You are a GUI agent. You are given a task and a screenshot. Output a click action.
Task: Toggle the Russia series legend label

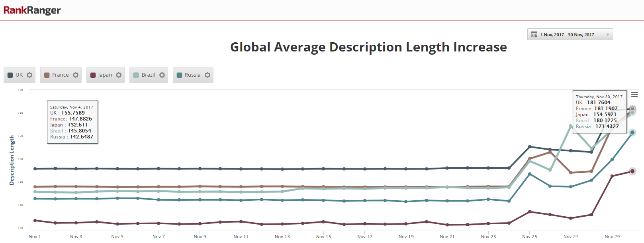(192, 75)
